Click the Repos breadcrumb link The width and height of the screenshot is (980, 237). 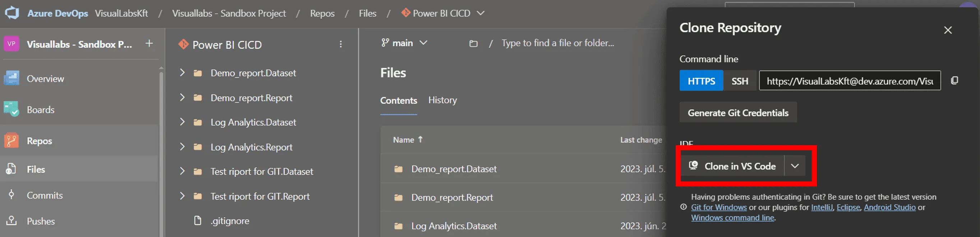322,13
